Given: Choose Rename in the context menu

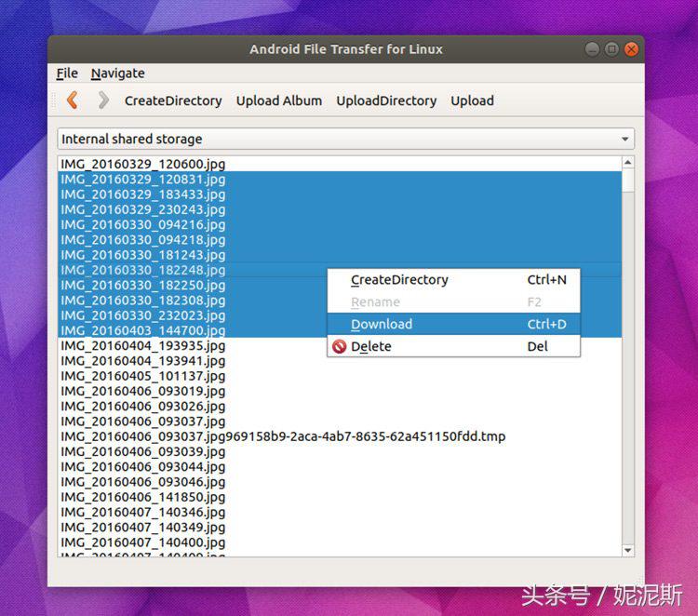Looking at the screenshot, I should 453,302.
